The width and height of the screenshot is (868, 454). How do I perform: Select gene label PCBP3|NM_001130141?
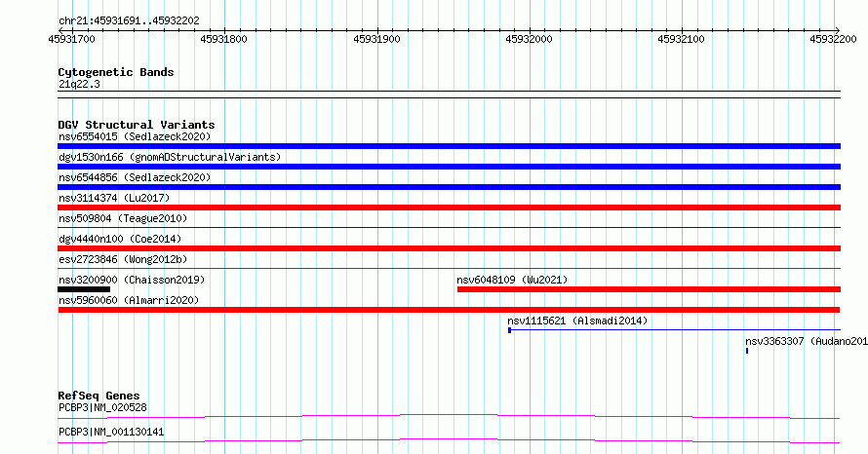[x=111, y=432]
